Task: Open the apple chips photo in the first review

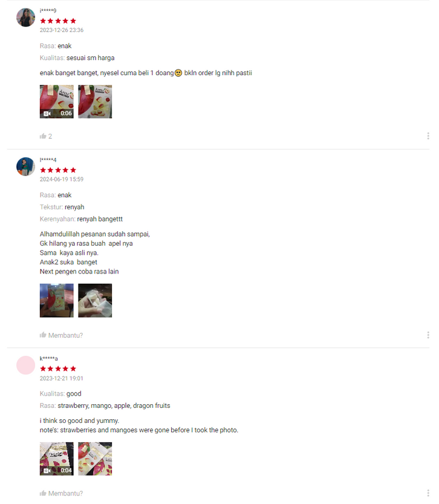Action: click(95, 102)
